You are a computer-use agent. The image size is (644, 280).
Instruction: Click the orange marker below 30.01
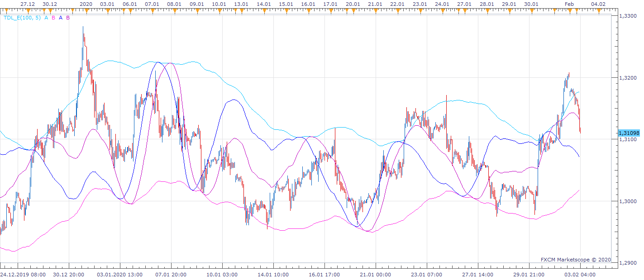coord(531,11)
